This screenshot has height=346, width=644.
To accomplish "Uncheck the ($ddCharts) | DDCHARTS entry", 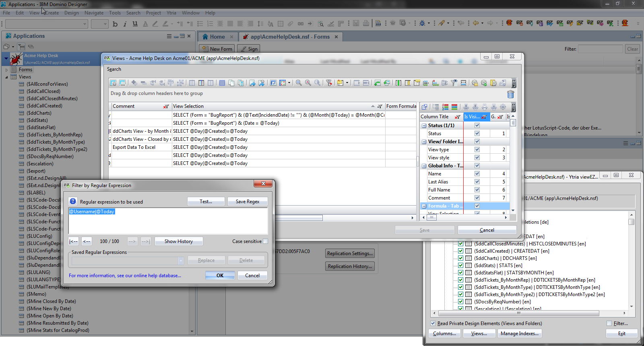I will pos(460,258).
